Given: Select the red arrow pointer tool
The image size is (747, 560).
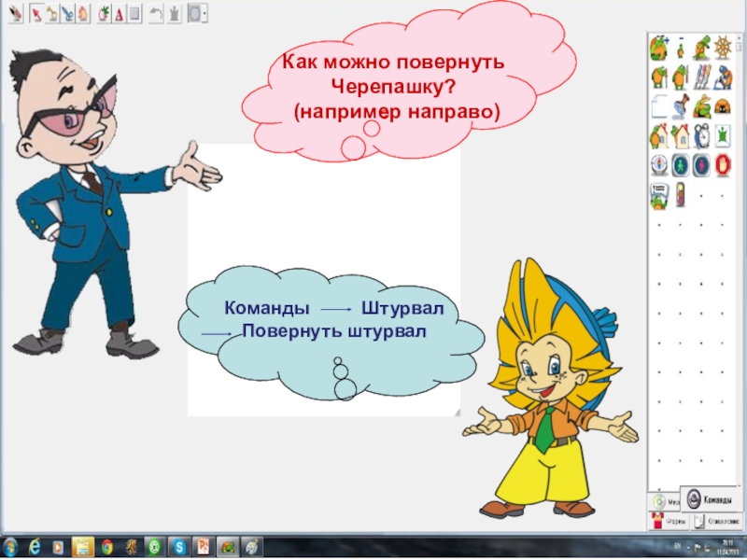Looking at the screenshot, I should click(35, 14).
